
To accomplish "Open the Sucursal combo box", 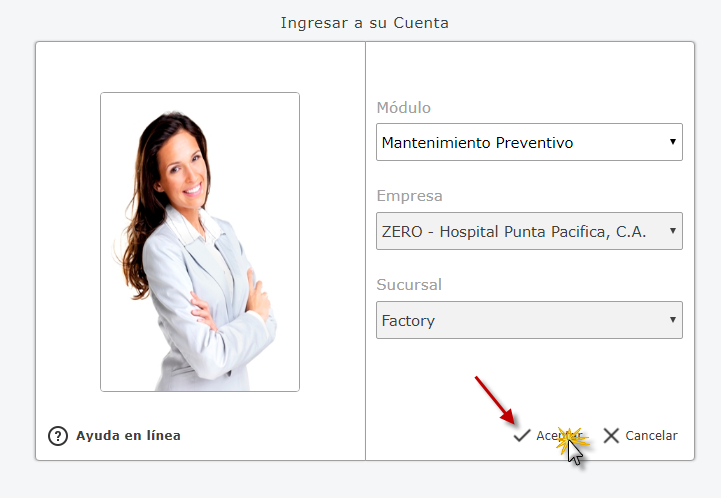I will pos(529,320).
